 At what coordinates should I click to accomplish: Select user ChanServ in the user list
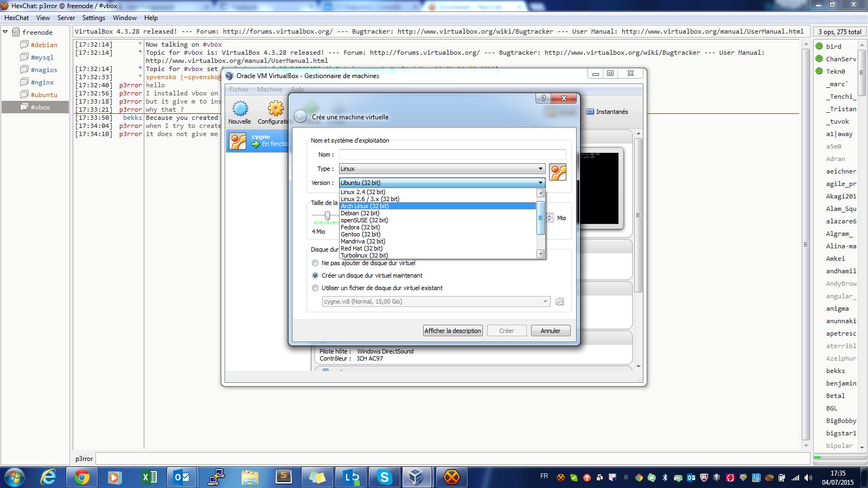coord(841,59)
